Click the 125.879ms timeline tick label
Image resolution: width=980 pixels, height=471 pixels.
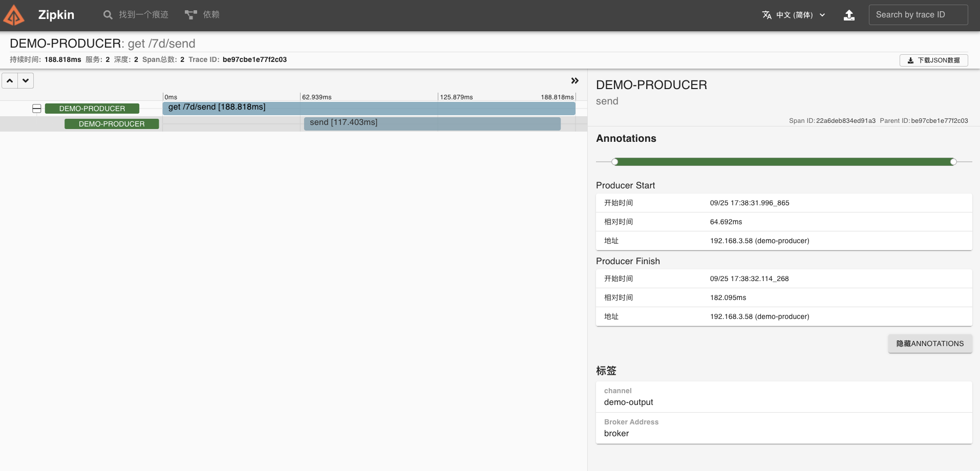(x=456, y=97)
